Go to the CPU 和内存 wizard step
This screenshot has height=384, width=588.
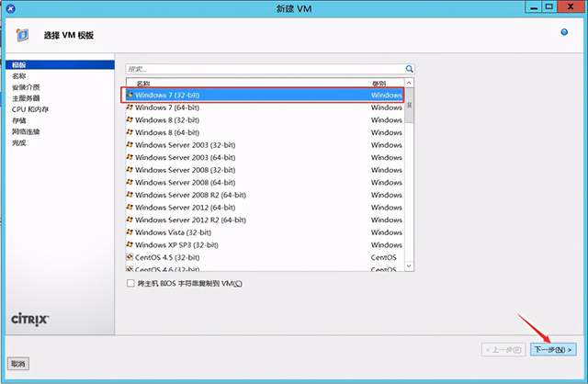(30, 109)
